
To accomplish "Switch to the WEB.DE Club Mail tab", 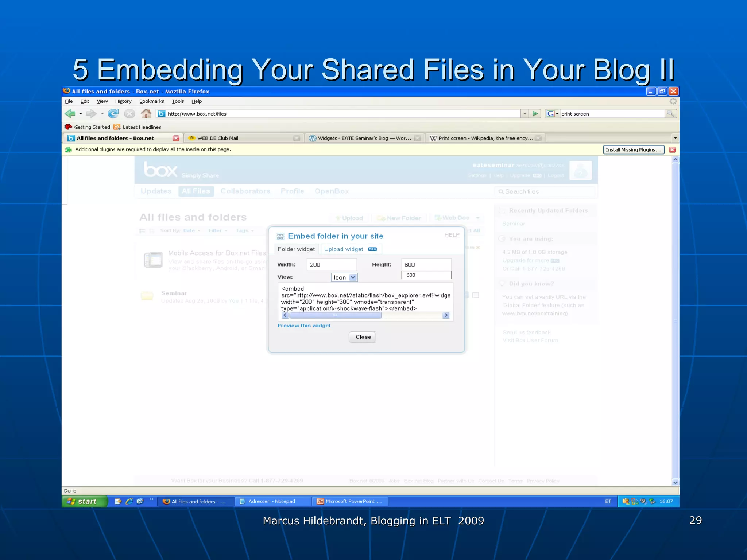I will pos(244,138).
